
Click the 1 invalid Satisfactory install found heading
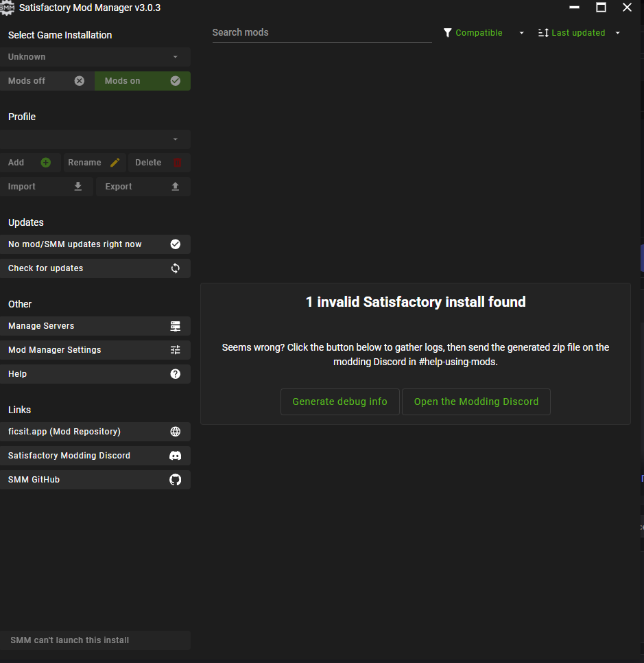(x=416, y=302)
